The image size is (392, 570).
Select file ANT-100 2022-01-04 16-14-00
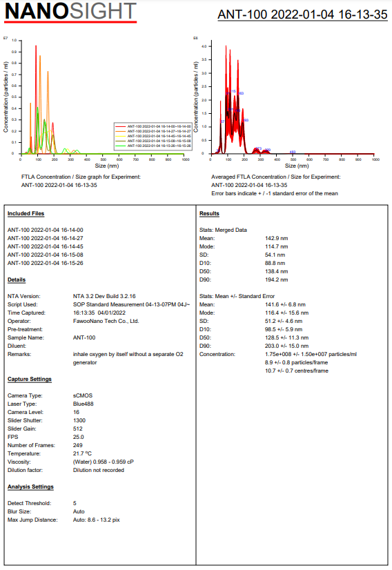point(45,230)
